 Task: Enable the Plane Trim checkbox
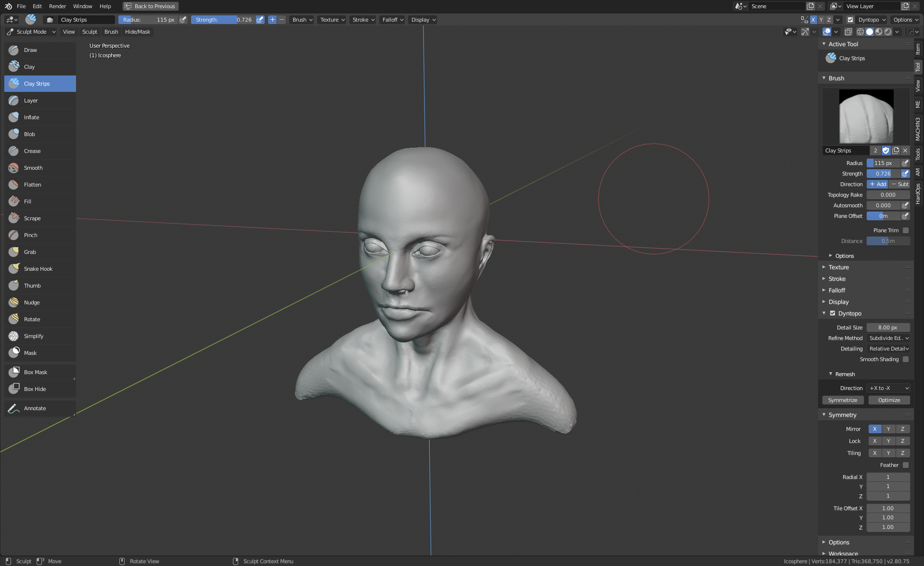[906, 230]
